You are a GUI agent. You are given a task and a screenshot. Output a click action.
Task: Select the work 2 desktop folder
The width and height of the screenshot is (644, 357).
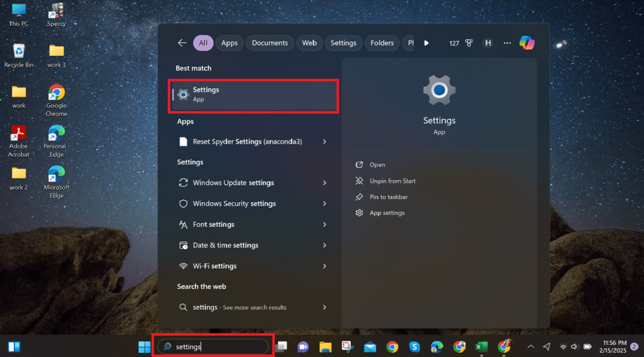click(18, 178)
